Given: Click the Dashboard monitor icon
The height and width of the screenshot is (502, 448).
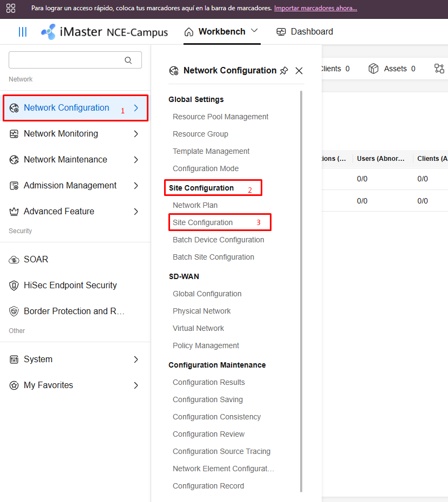Looking at the screenshot, I should pyautogui.click(x=281, y=32).
